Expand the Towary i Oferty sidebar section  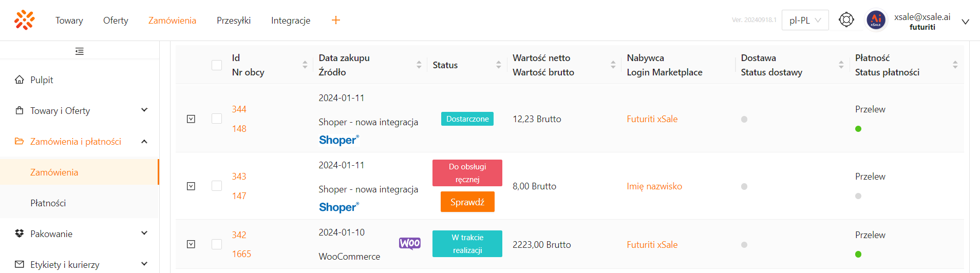click(x=144, y=110)
